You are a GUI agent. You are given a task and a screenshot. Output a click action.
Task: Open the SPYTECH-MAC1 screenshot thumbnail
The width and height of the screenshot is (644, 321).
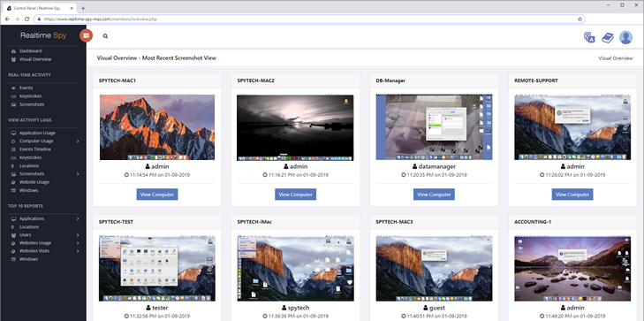[157, 127]
